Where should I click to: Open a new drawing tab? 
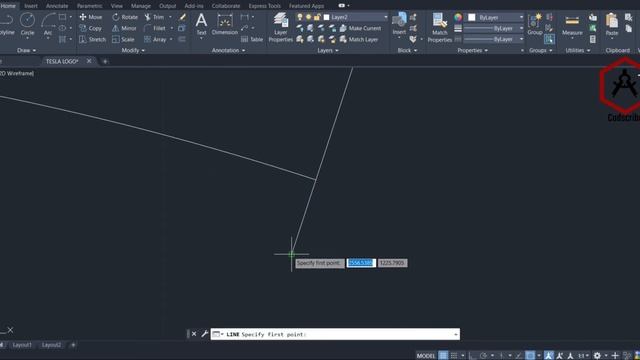(x=105, y=61)
